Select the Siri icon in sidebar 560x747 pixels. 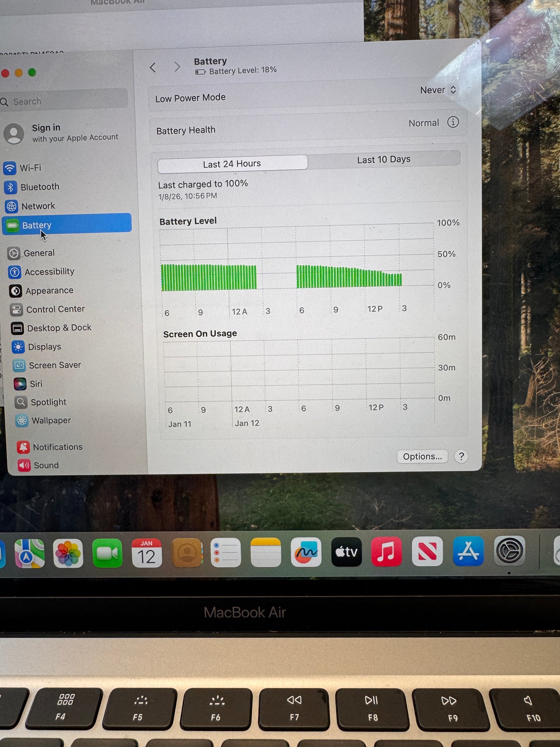[x=20, y=384]
